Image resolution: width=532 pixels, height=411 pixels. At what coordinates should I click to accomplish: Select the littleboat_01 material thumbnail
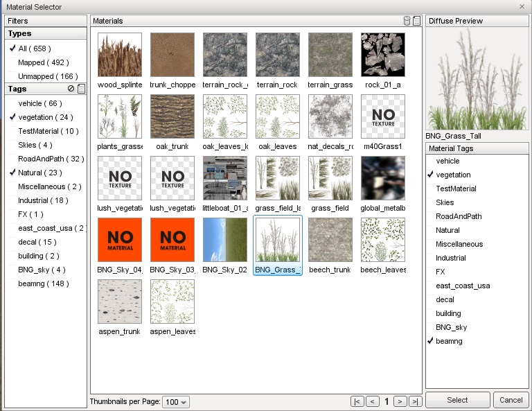pyautogui.click(x=225, y=178)
